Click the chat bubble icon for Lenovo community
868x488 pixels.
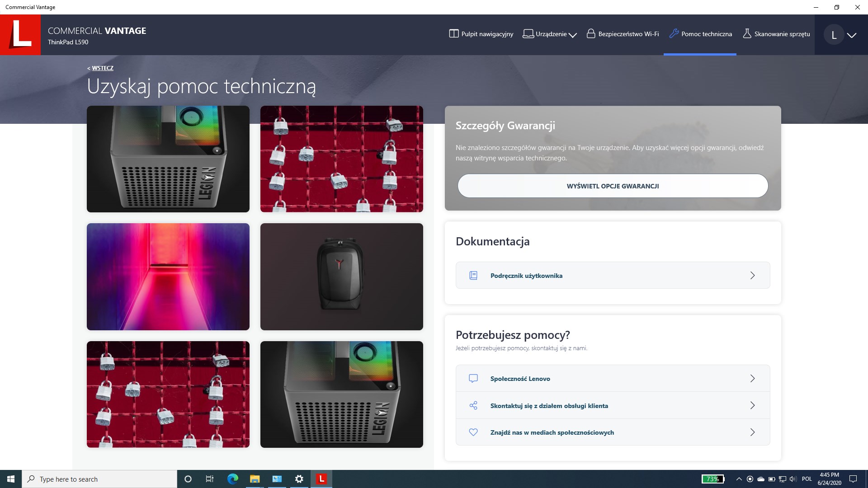pos(473,378)
